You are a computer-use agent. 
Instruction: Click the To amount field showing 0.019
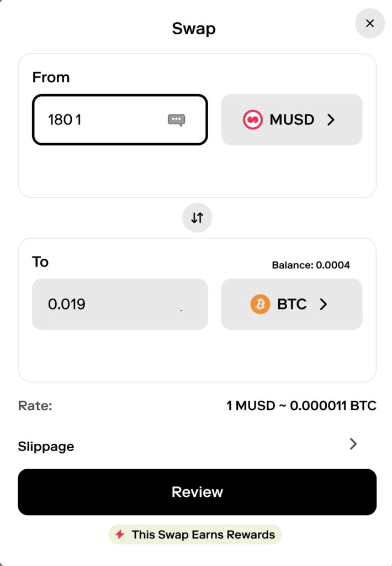[x=119, y=304]
